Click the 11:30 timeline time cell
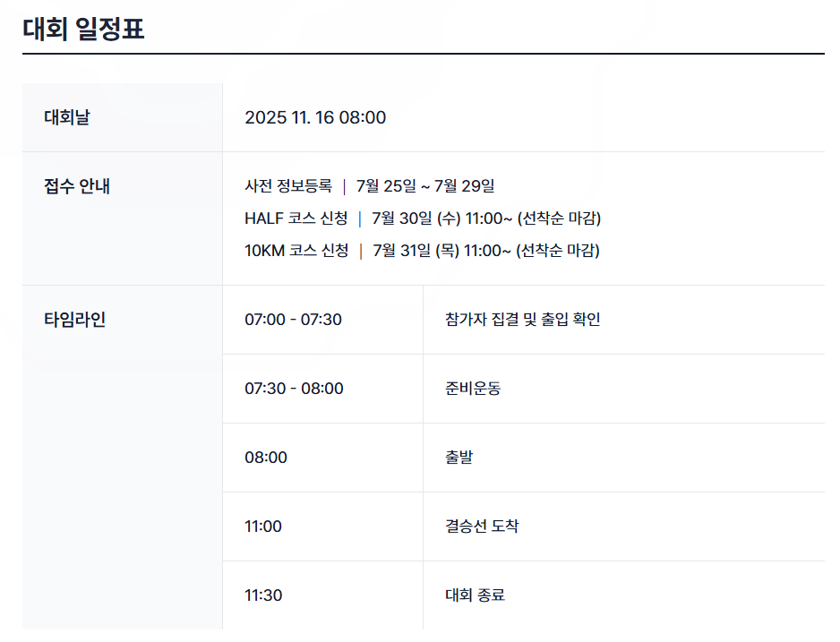The width and height of the screenshot is (840, 642). point(263,595)
